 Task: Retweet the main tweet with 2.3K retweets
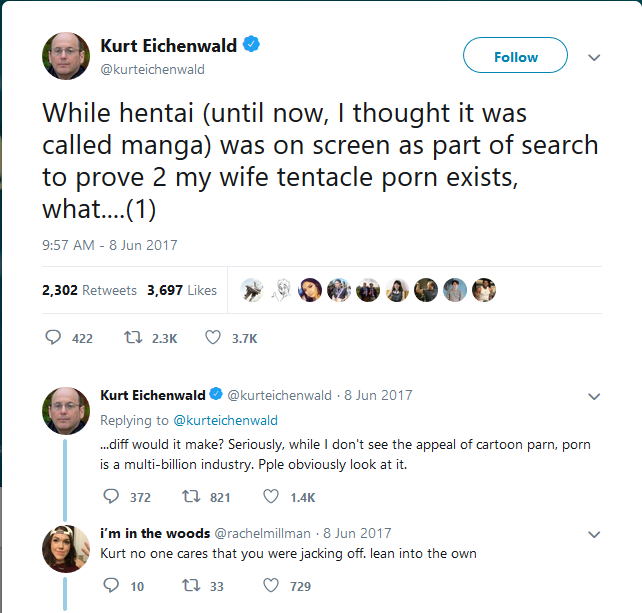tap(131, 338)
